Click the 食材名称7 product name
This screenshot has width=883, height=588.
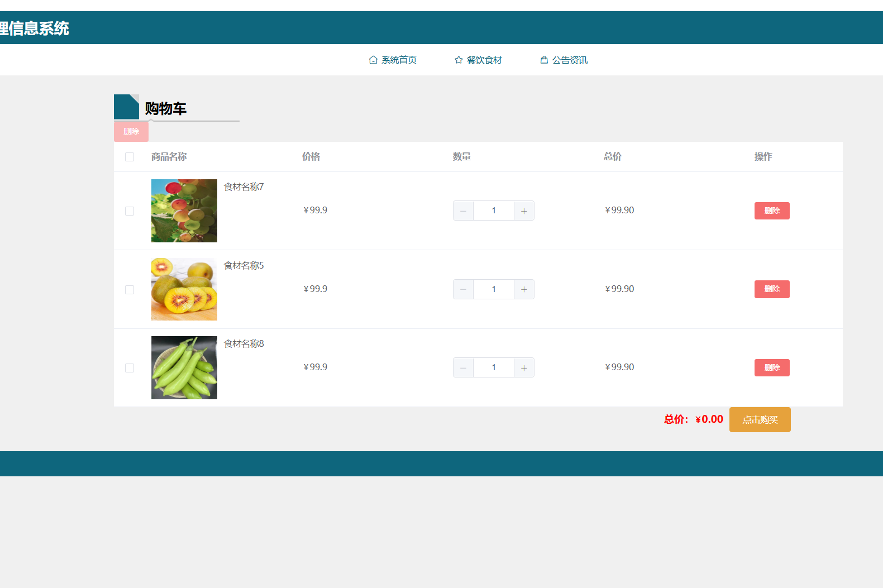[x=244, y=187]
